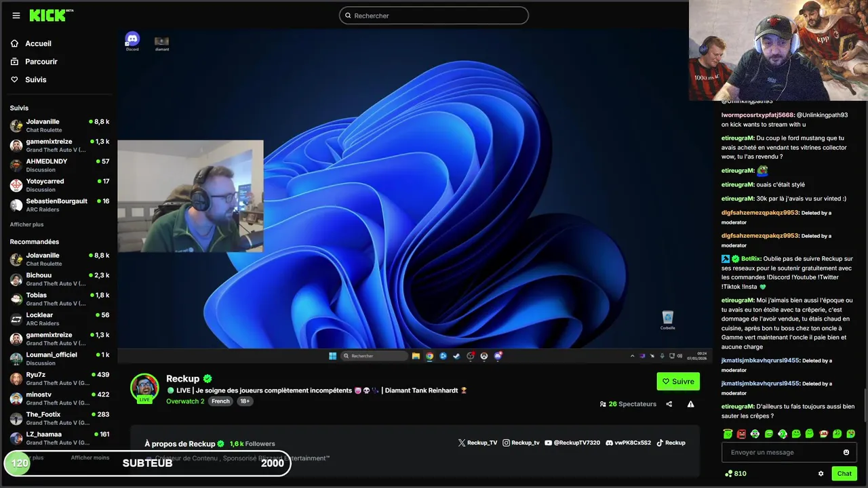This screenshot has width=868, height=488.
Task: Expand system tray hidden icons chevron
Action: click(632, 356)
